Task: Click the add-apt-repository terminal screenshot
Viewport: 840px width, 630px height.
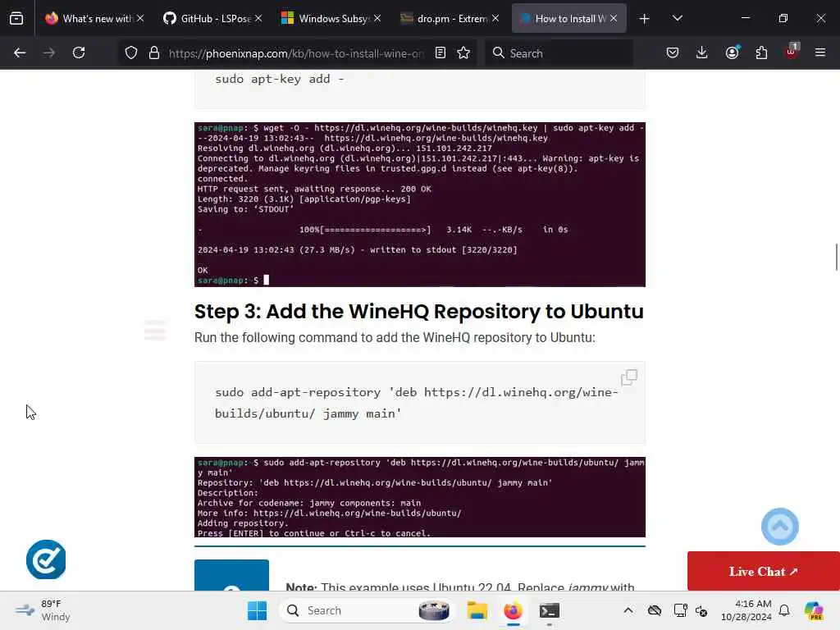Action: [419, 497]
